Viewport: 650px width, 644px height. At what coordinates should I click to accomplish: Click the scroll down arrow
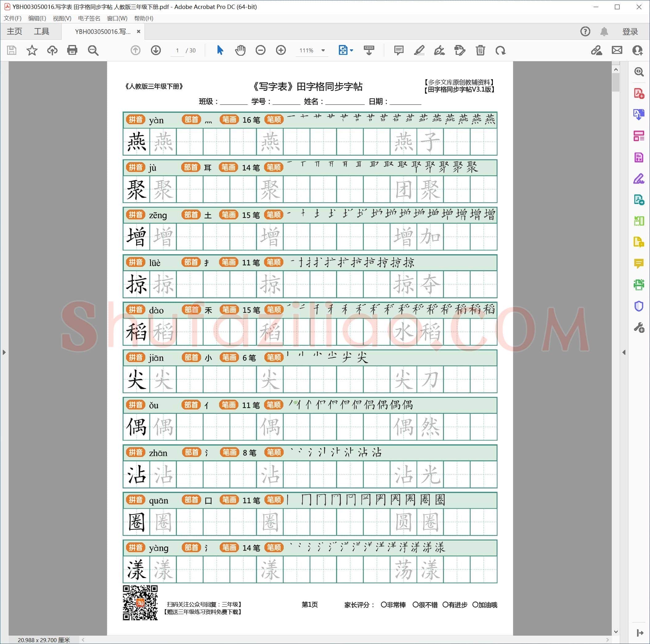616,632
